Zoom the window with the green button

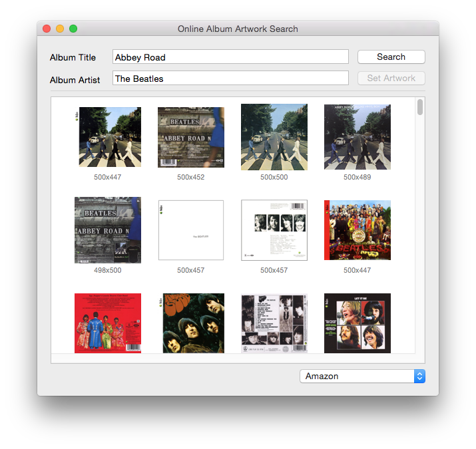tap(73, 29)
